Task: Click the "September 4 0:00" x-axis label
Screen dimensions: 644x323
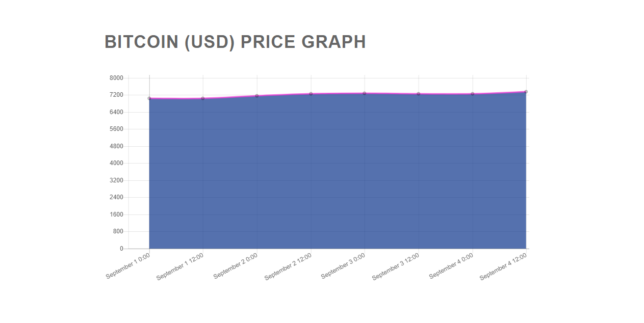Action: 452,265
